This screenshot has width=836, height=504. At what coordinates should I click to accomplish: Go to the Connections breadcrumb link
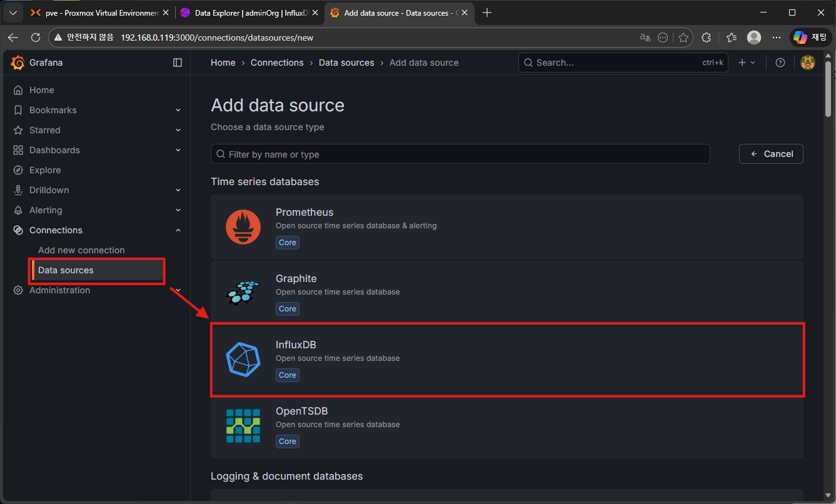pyautogui.click(x=277, y=63)
